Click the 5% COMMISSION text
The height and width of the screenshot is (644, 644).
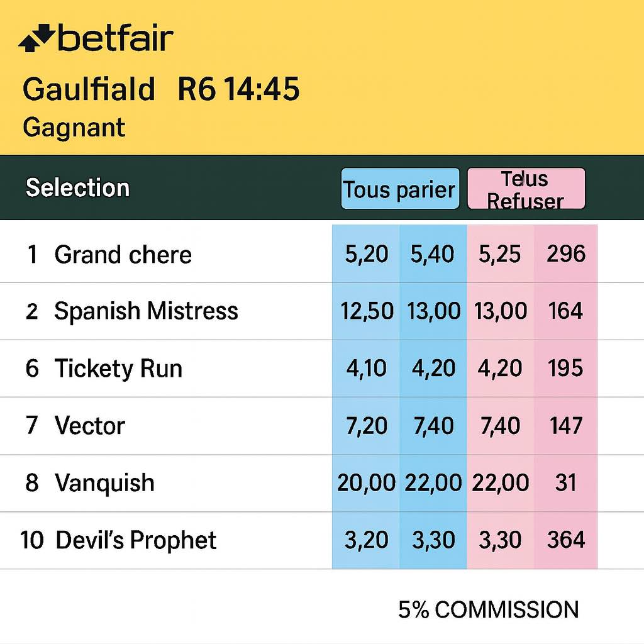(x=488, y=610)
